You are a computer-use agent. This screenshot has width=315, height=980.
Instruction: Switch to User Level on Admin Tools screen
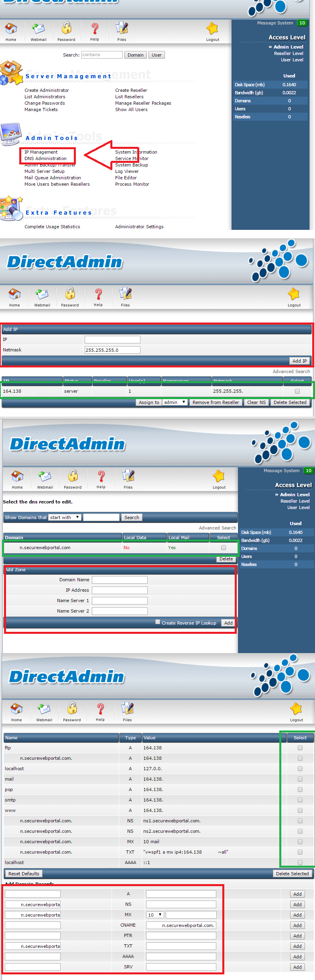click(x=292, y=60)
